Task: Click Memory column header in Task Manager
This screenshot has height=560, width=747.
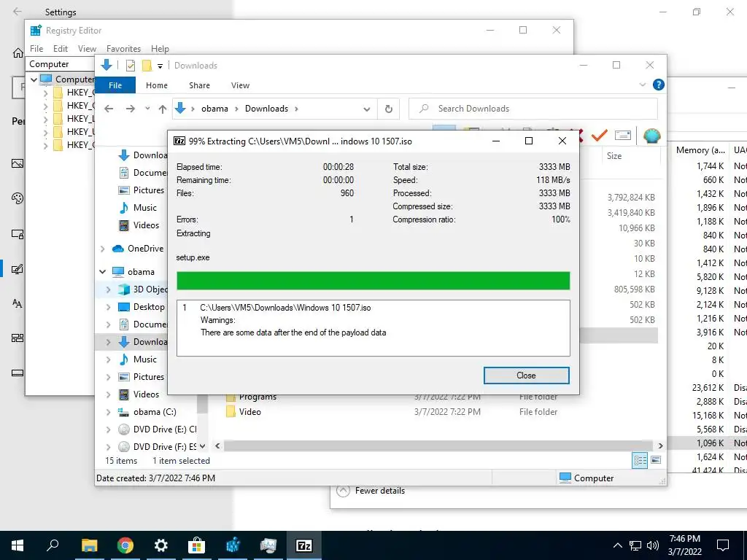Action: click(700, 150)
